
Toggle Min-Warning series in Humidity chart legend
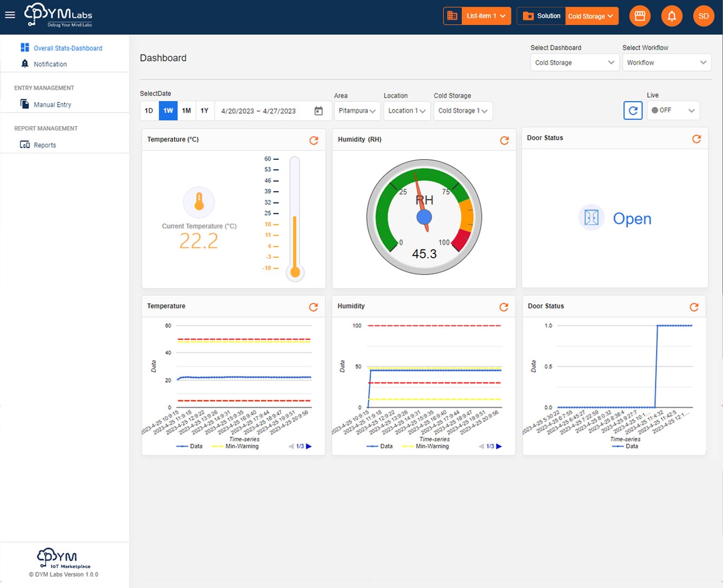tap(425, 446)
